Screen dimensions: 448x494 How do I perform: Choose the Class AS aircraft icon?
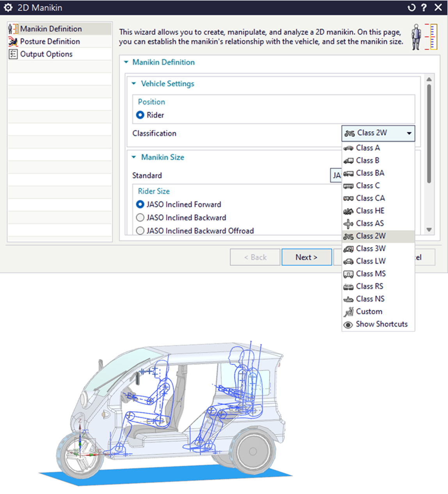pyautogui.click(x=348, y=224)
